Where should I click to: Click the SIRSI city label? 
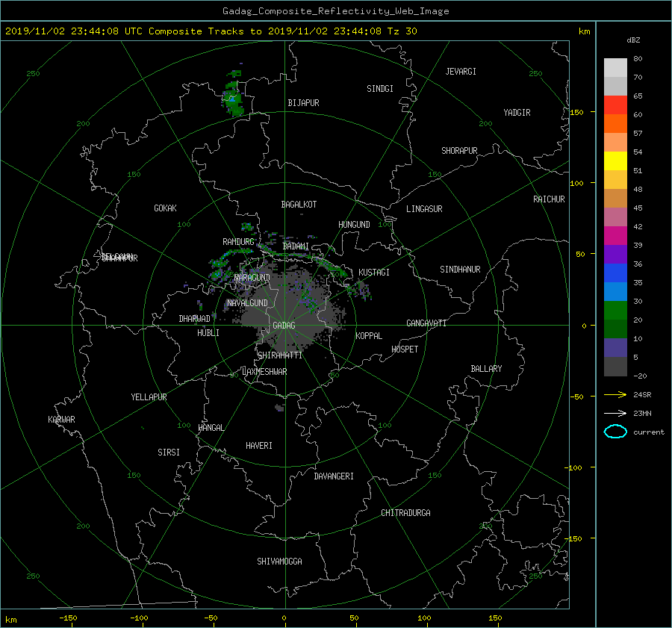point(169,453)
